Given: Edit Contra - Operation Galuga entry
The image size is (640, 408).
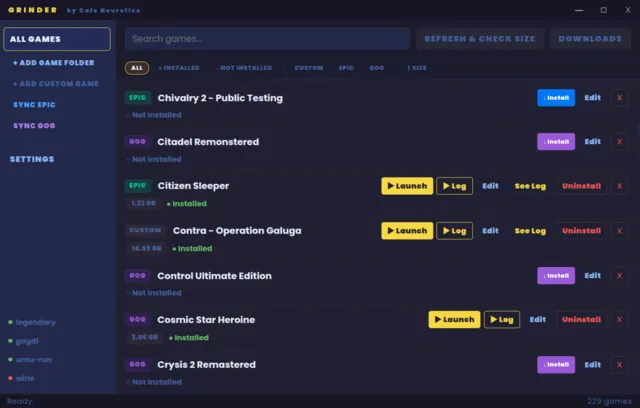Looking at the screenshot, I should (490, 231).
